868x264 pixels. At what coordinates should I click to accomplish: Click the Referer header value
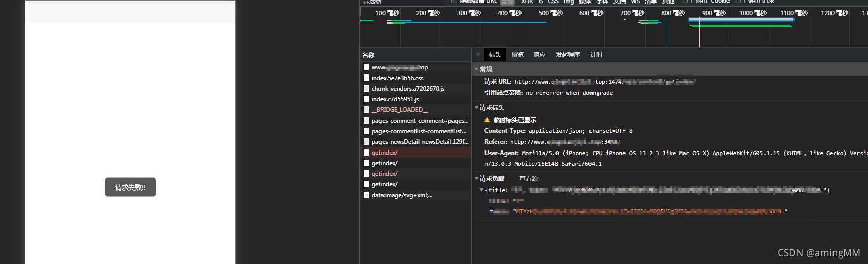(x=565, y=142)
